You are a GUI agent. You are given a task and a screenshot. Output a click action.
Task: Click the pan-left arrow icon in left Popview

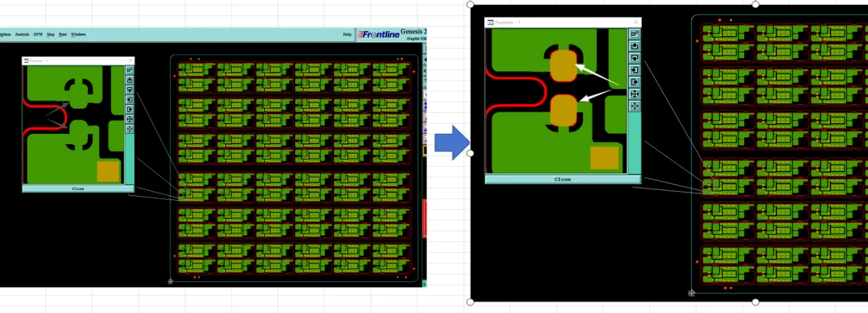pyautogui.click(x=129, y=99)
